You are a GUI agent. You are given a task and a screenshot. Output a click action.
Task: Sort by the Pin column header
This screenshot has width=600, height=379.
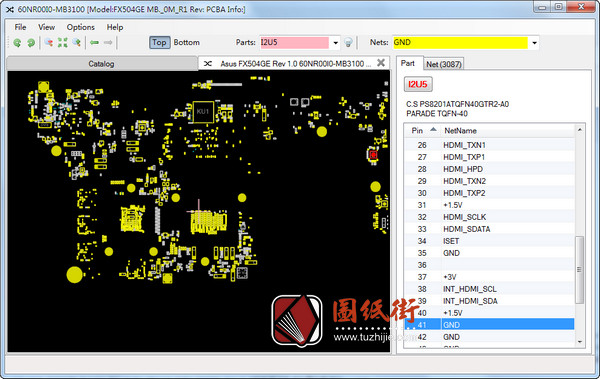pyautogui.click(x=422, y=131)
